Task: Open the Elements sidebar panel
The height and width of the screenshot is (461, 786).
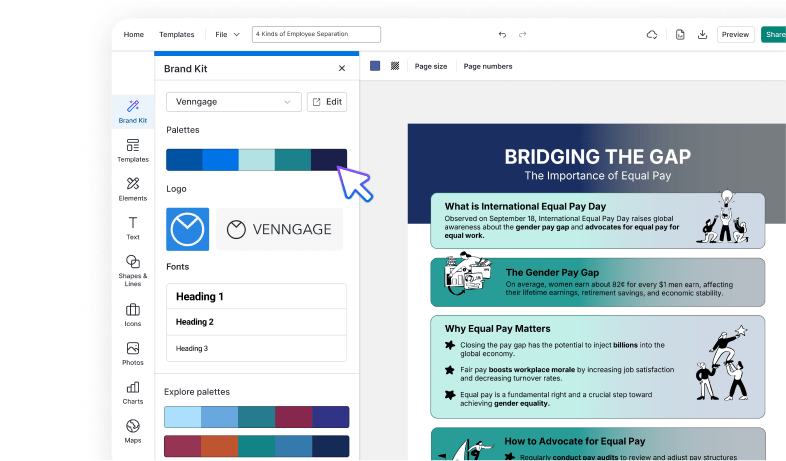Action: click(133, 189)
